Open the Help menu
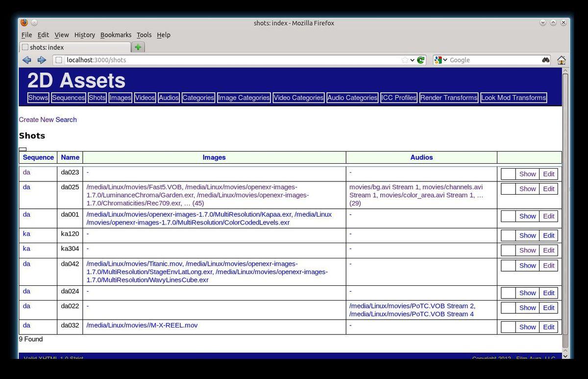 click(163, 35)
